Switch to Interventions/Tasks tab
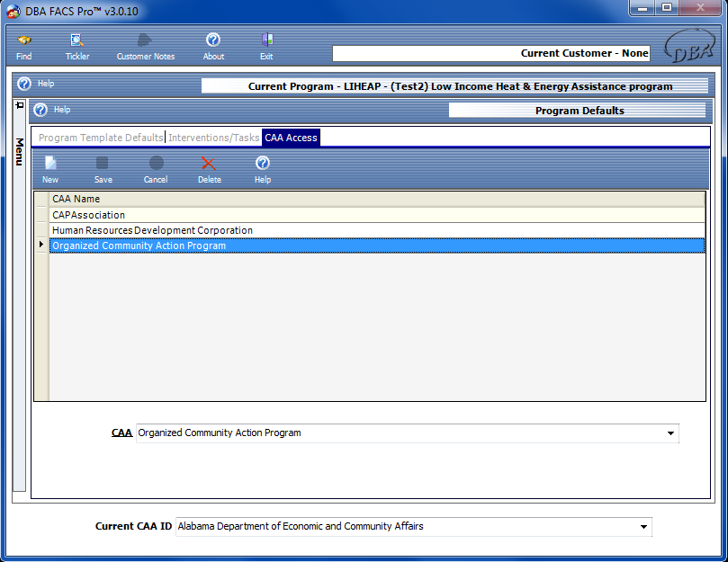This screenshot has height=562, width=728. point(213,138)
